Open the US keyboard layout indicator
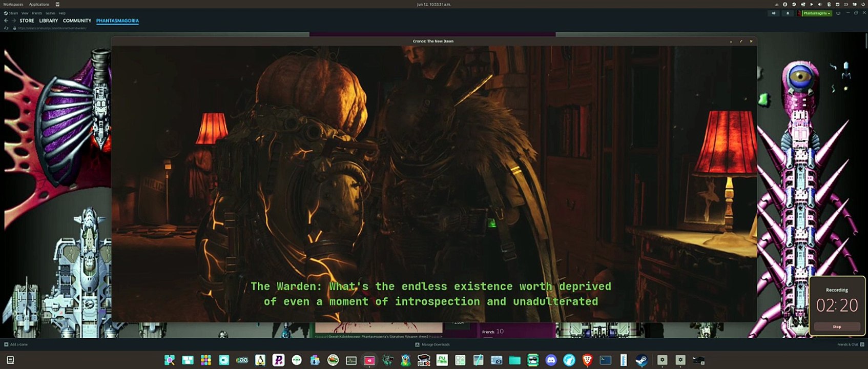Viewport: 868px width, 369px height. coord(776,4)
